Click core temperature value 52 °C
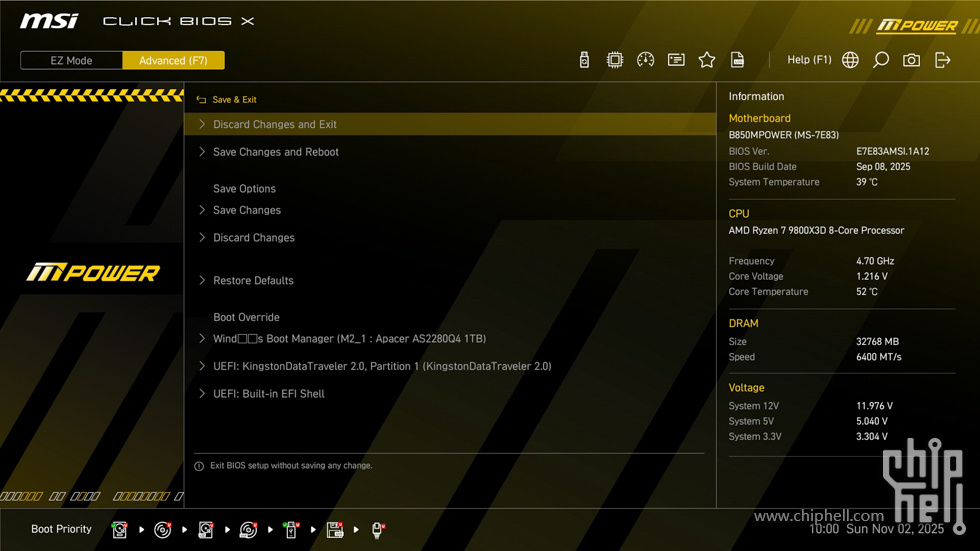980x551 pixels. [867, 292]
